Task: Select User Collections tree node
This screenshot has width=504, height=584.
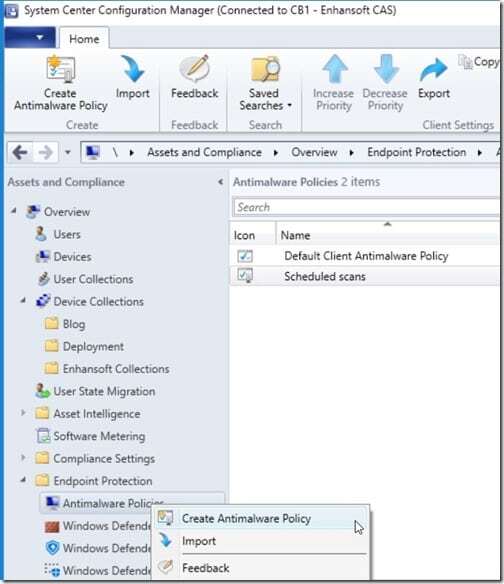Action: tap(93, 279)
